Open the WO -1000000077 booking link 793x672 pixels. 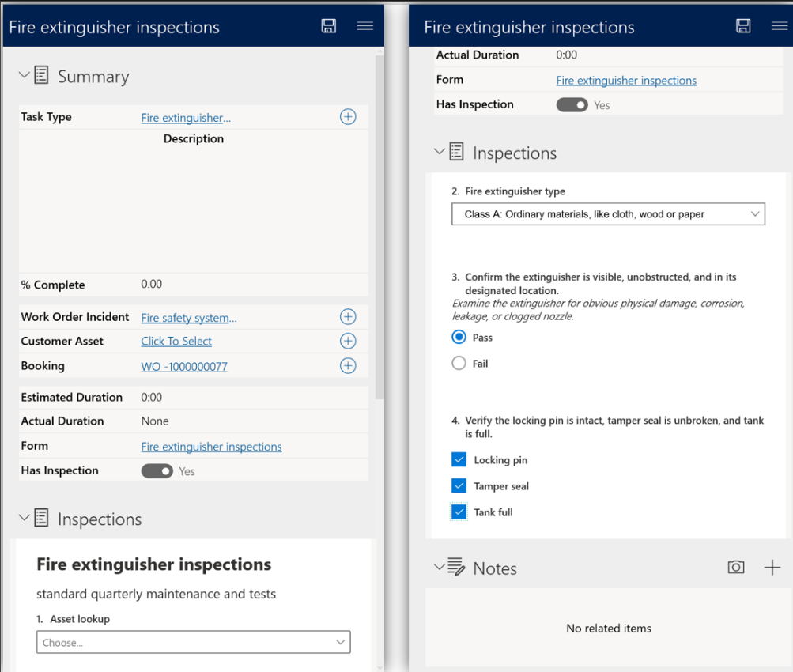(x=184, y=367)
